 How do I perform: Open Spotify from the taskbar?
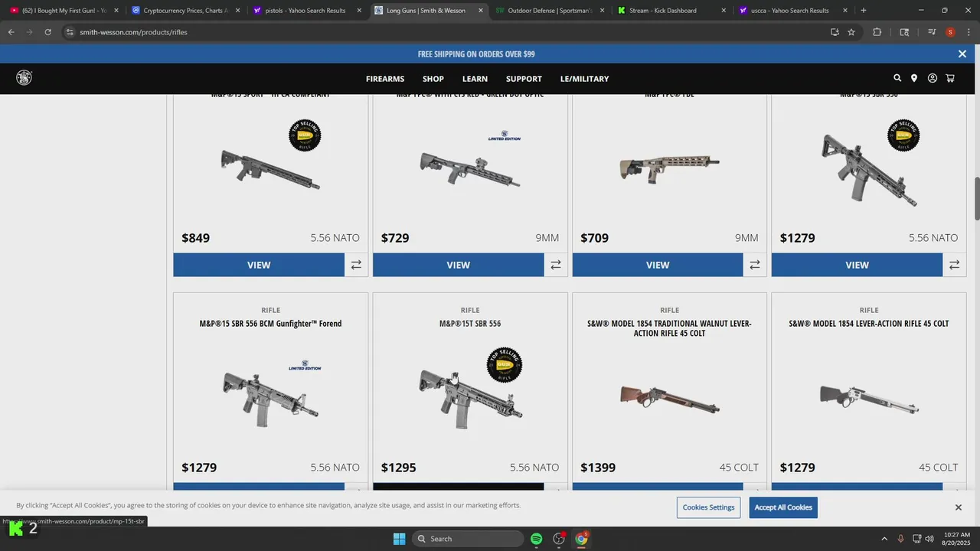(x=536, y=539)
